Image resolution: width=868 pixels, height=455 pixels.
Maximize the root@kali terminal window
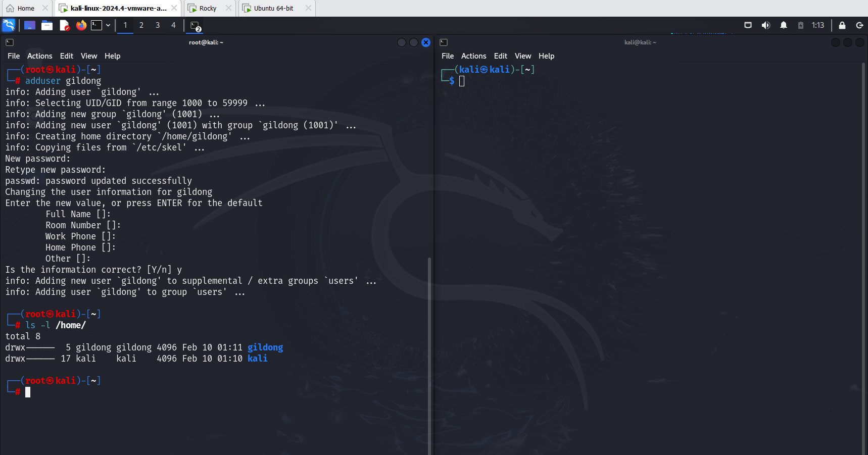pos(414,42)
